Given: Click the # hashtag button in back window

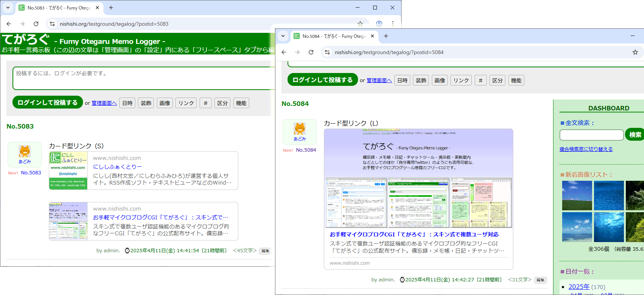Looking at the screenshot, I should coord(205,103).
